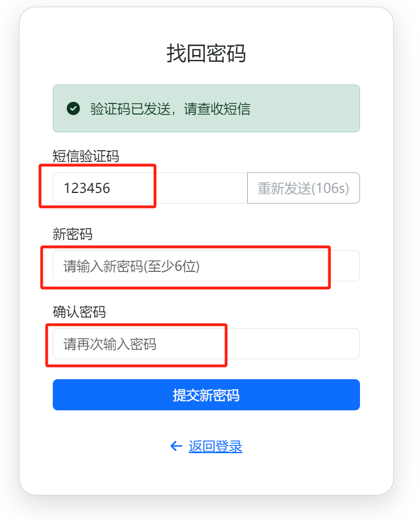Image resolution: width=420 pixels, height=521 pixels.
Task: Click the green success alert banner
Action: coord(300,108)
